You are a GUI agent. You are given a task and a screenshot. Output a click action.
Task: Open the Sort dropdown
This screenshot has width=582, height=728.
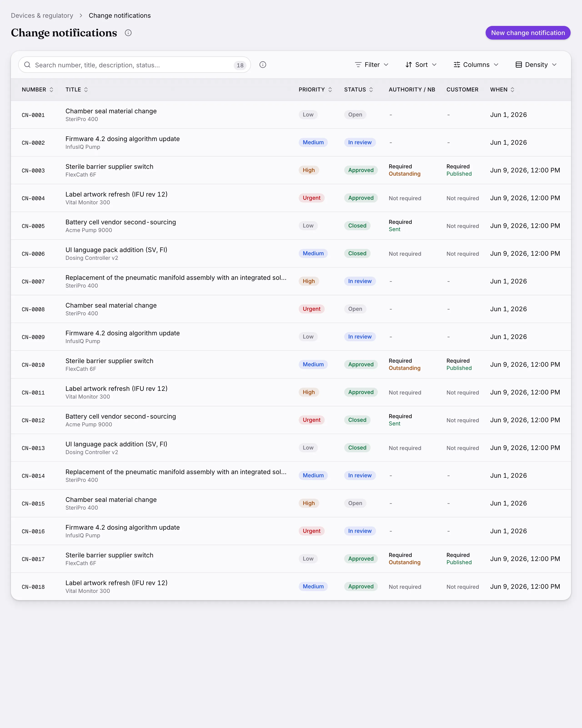point(421,65)
